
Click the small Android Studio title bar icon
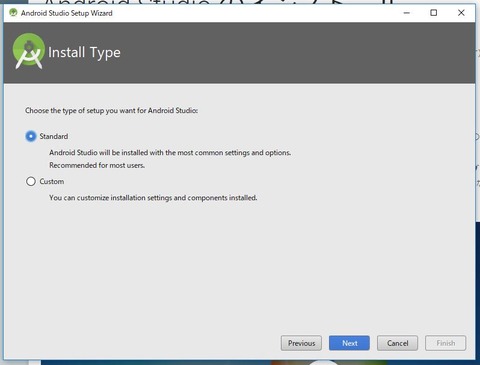(13, 13)
